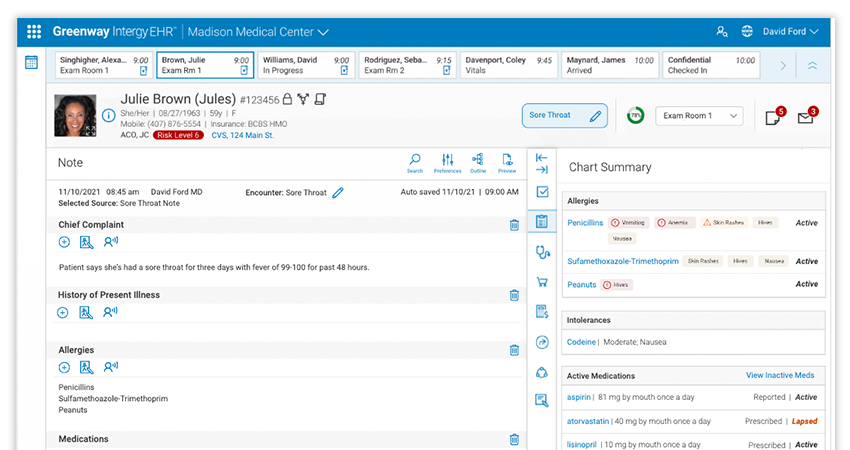The height and width of the screenshot is (450, 850).
Task: Open the shopping cart orders panel
Action: pyautogui.click(x=542, y=282)
